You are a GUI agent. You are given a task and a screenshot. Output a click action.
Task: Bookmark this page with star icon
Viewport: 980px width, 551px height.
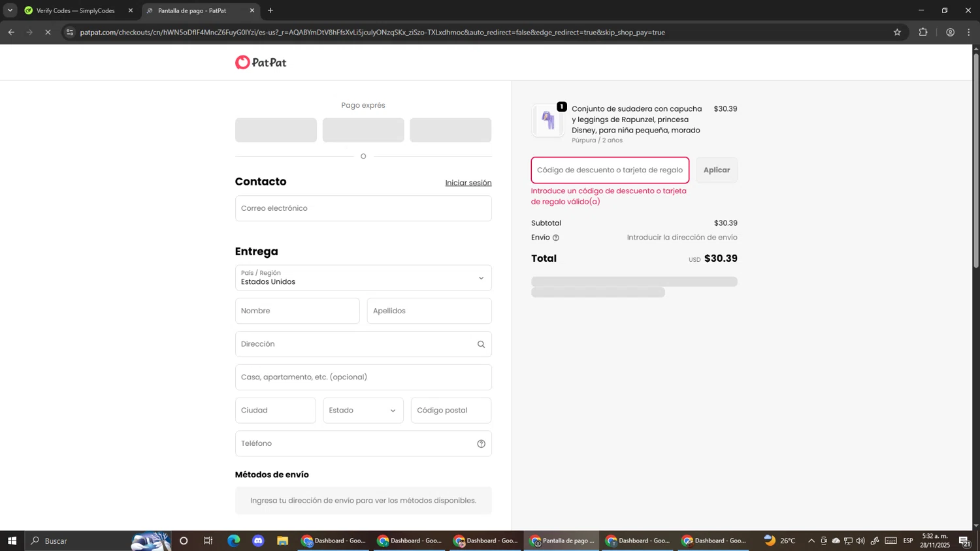(897, 32)
